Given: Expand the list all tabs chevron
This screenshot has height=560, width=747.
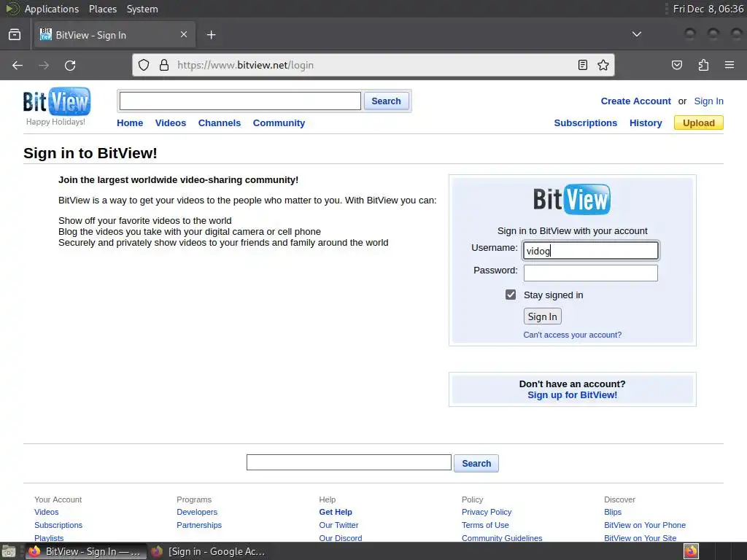Looking at the screenshot, I should (636, 34).
